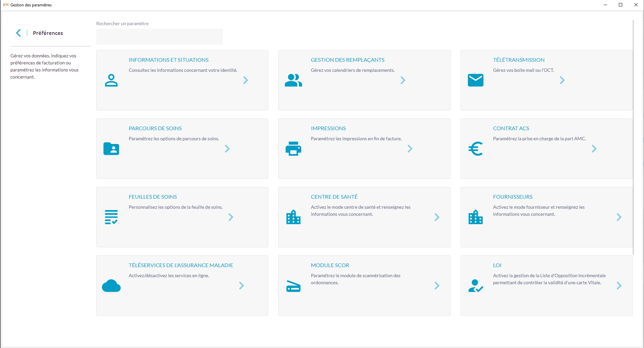Click text 'Paramétrez la prise en charge de la part AMC.'
644x348 pixels.
click(x=539, y=139)
